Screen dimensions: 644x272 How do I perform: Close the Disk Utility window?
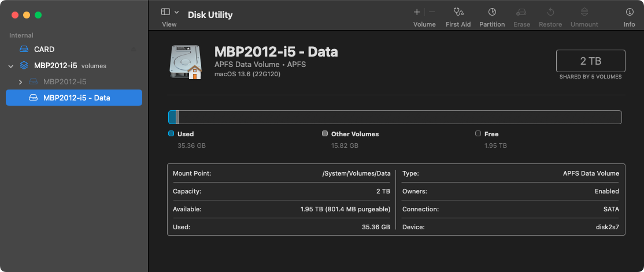coord(15,15)
